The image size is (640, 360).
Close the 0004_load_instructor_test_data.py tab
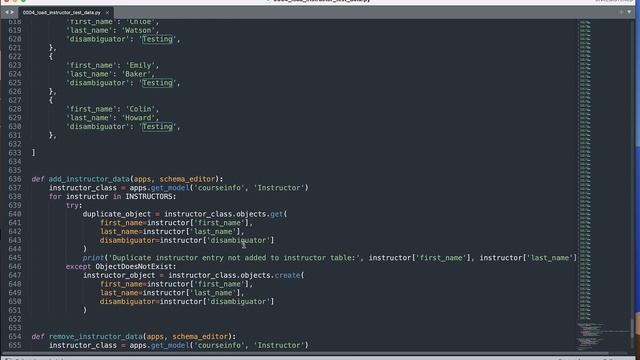(x=107, y=13)
